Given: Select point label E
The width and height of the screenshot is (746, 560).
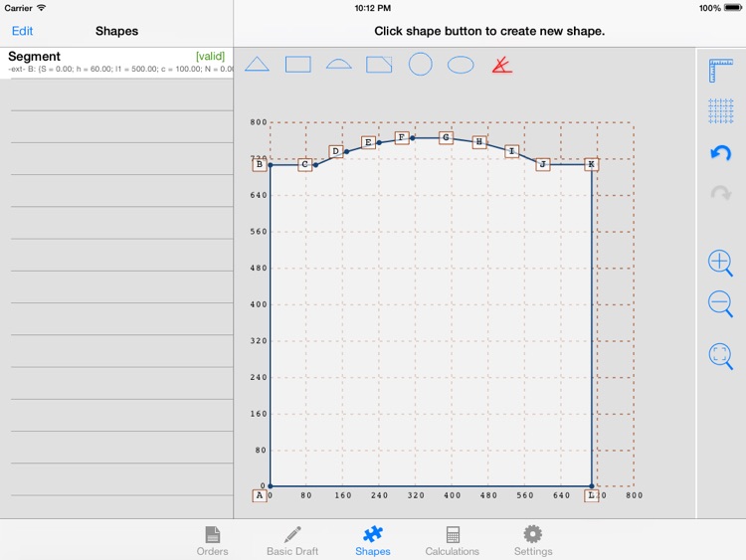Looking at the screenshot, I should 368,142.
